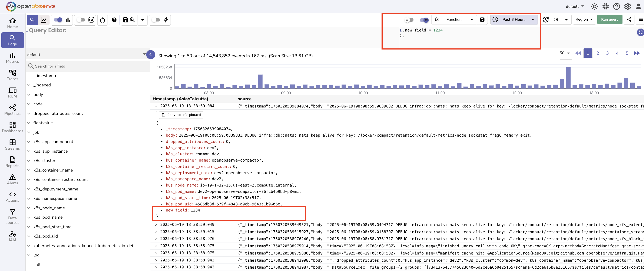Expand the job field
This screenshot has width=644, height=271.
tap(28, 132)
